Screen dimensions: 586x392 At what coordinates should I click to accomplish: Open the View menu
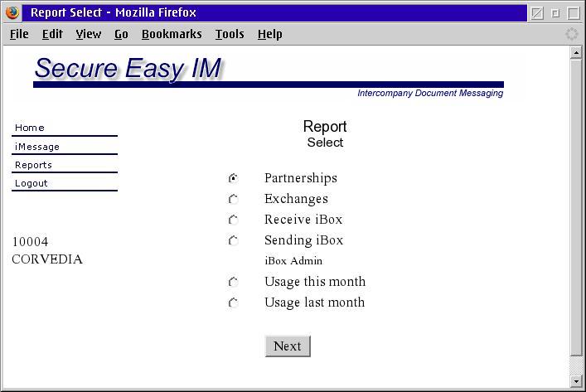(88, 34)
